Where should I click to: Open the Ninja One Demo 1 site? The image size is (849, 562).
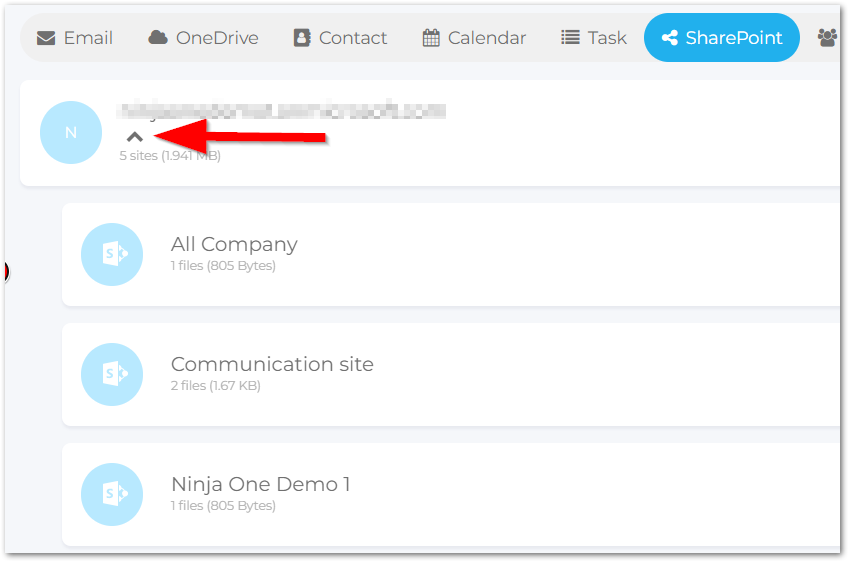(x=260, y=484)
